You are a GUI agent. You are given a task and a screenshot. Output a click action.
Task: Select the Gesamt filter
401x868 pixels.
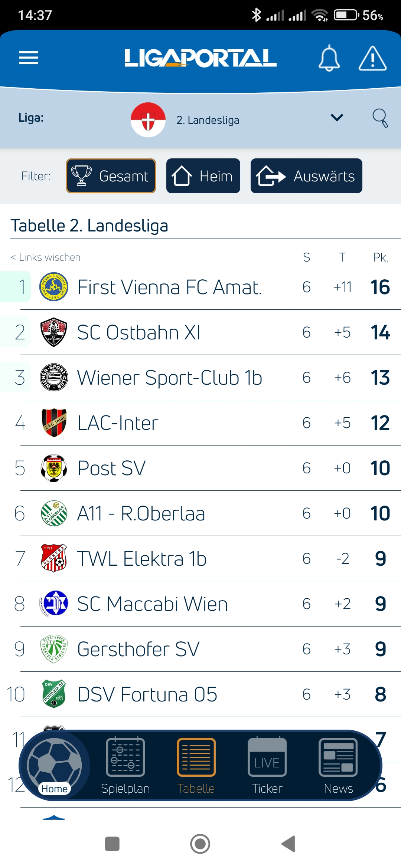point(111,176)
